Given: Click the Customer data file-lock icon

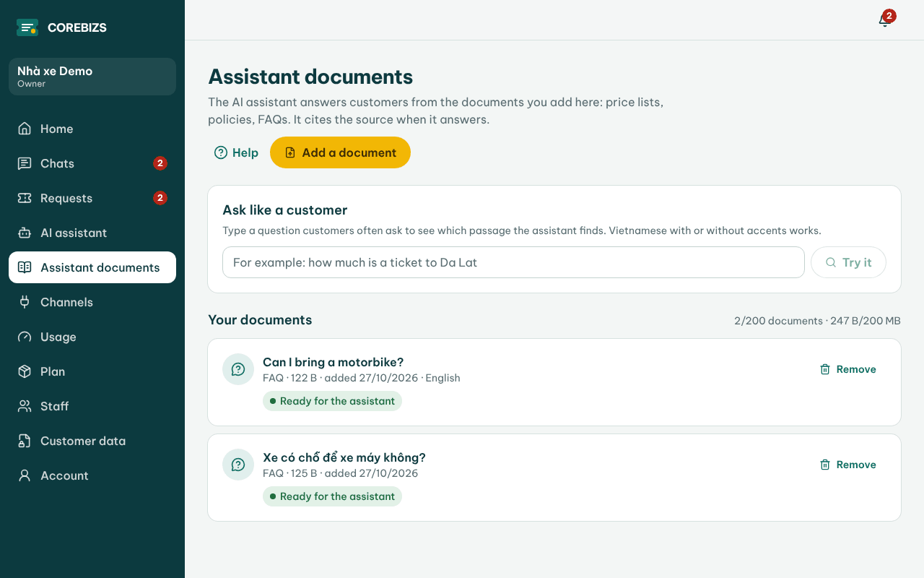Looking at the screenshot, I should tap(25, 441).
